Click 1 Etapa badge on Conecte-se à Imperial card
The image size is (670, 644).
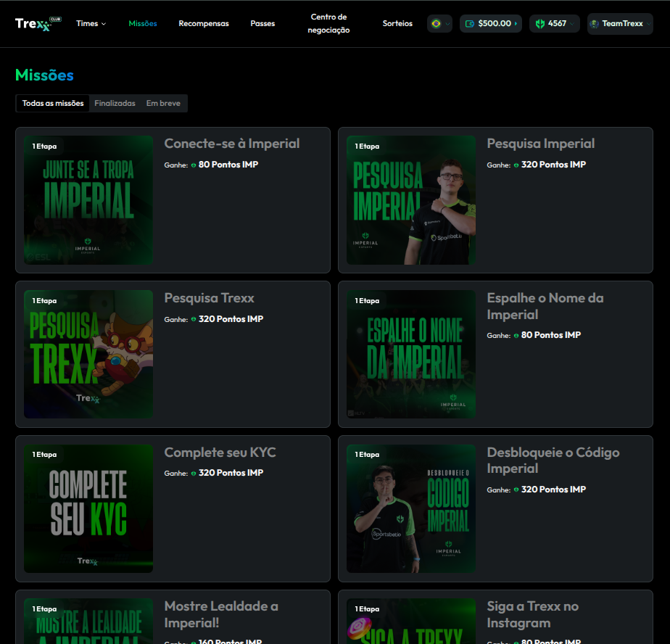click(x=44, y=146)
